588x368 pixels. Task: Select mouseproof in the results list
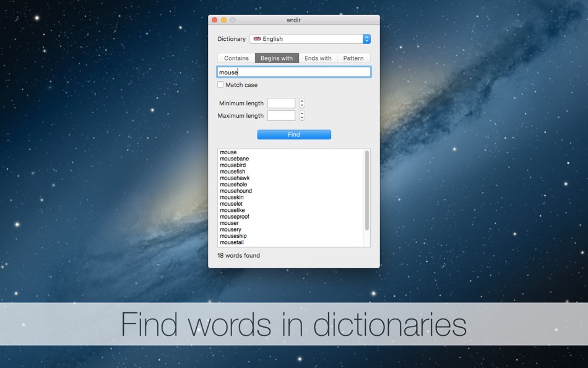click(x=235, y=217)
